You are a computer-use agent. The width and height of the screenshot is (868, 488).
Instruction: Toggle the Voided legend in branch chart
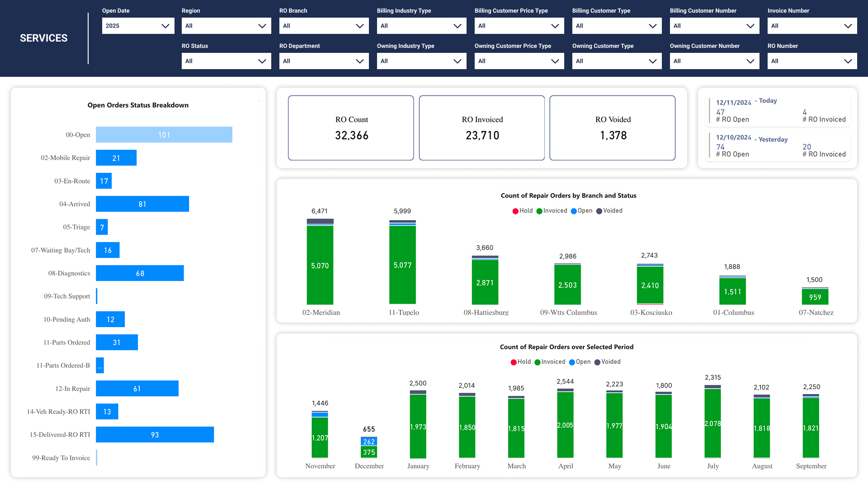pyautogui.click(x=609, y=211)
